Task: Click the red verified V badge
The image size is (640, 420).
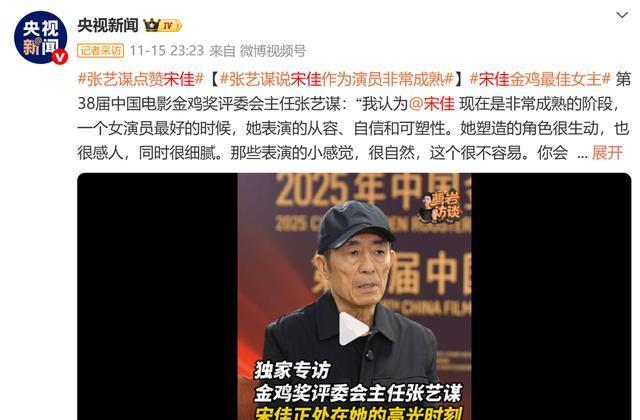Action: coord(60,56)
